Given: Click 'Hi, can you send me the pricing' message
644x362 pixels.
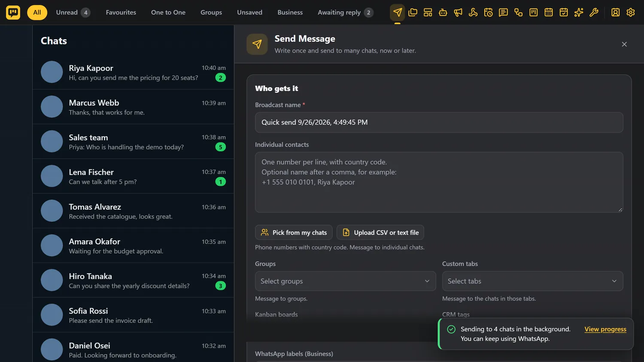Looking at the screenshot, I should point(134,78).
